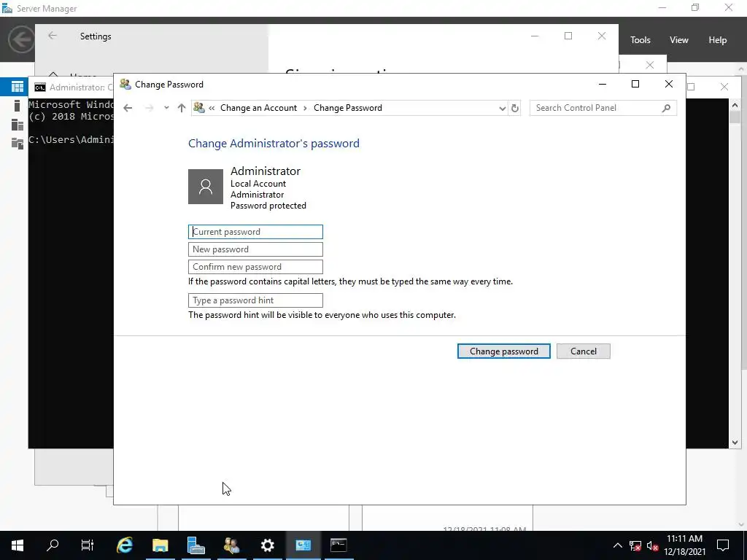Viewport: 747px width, 560px height.
Task: Select the Local Server icon in Server Manager sidebar
Action: click(x=18, y=106)
